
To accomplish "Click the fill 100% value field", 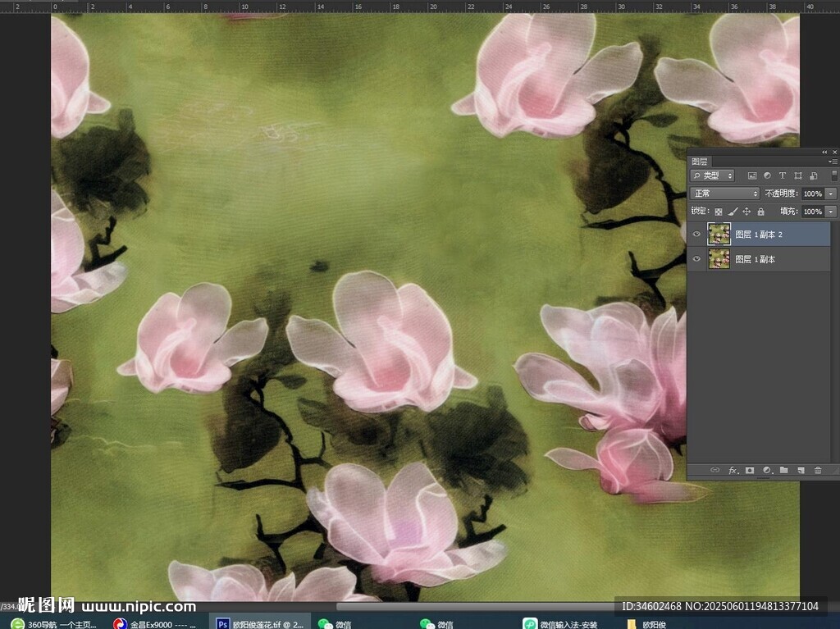I will pyautogui.click(x=813, y=212).
